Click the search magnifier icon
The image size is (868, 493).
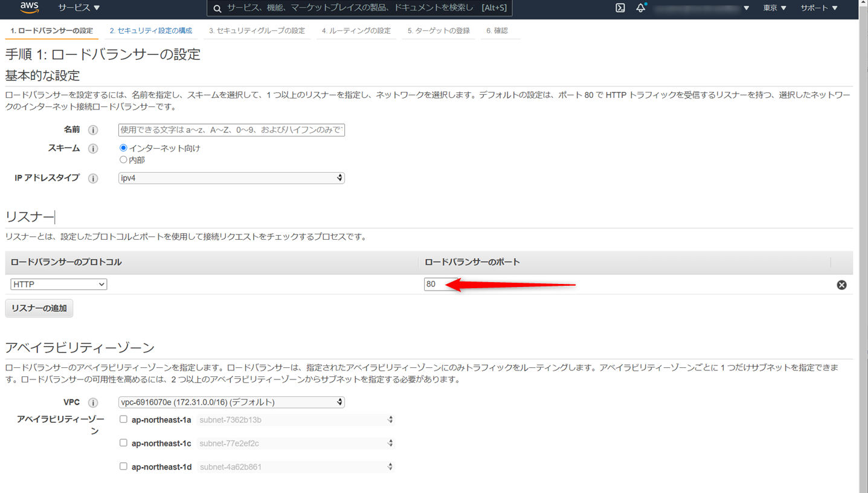pos(217,8)
